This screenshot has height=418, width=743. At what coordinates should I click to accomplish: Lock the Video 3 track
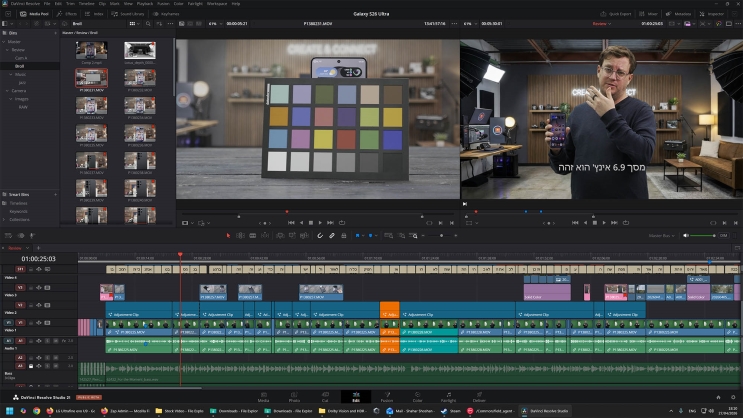click(x=31, y=288)
